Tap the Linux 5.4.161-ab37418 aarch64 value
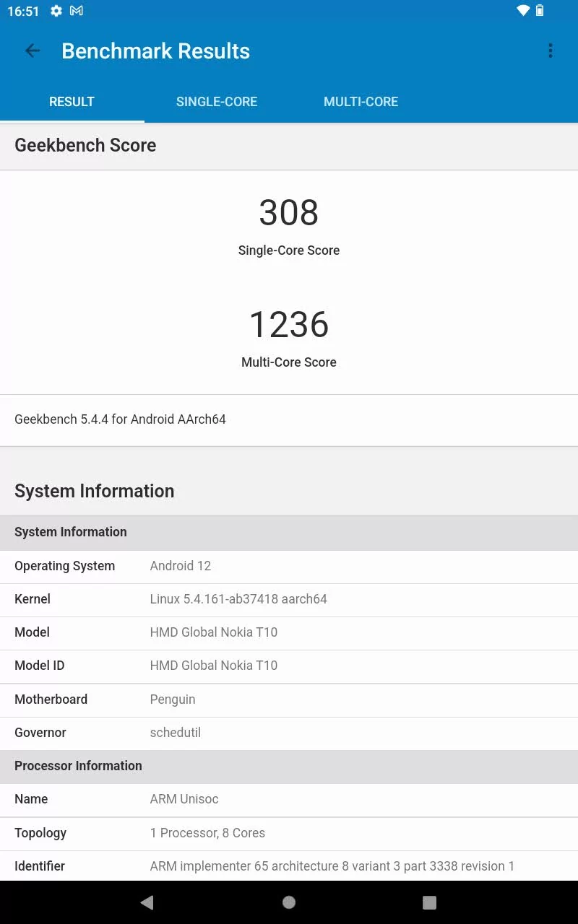The height and width of the screenshot is (924, 578). (238, 599)
